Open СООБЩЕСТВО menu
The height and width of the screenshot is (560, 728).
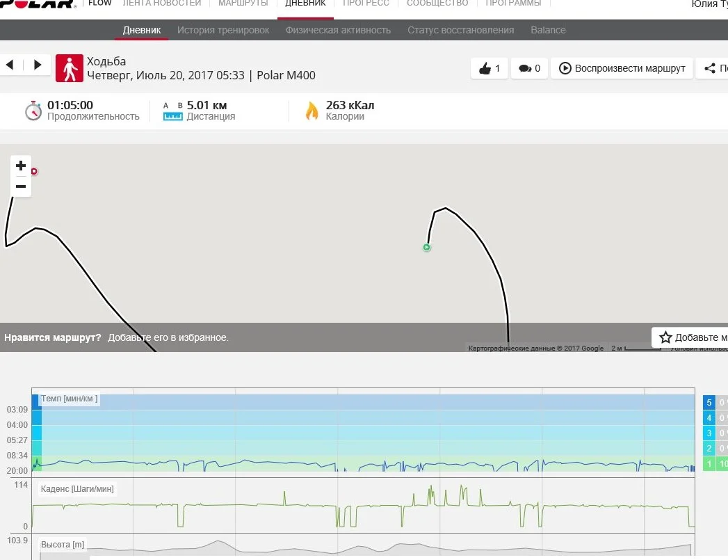pyautogui.click(x=437, y=3)
